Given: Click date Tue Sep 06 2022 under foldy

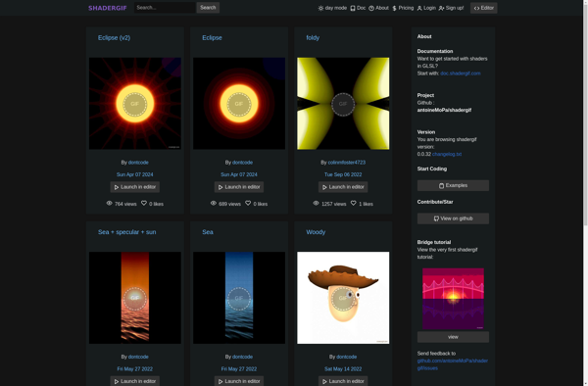Looking at the screenshot, I should coord(343,174).
